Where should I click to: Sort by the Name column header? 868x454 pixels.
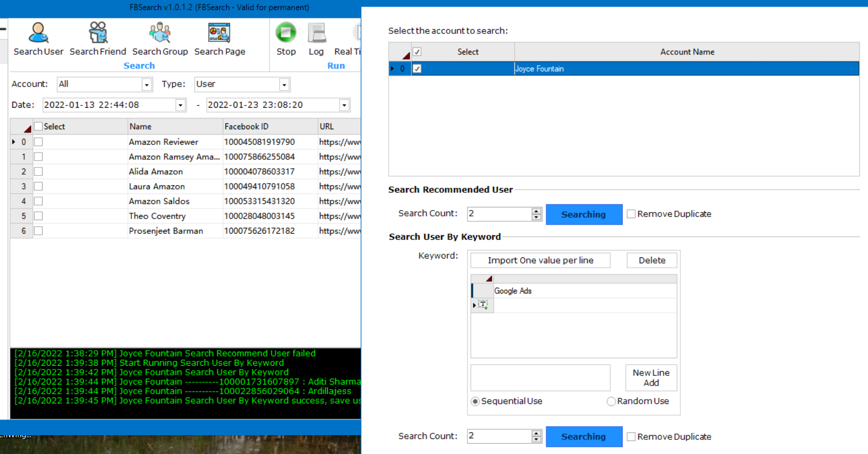pyautogui.click(x=175, y=127)
